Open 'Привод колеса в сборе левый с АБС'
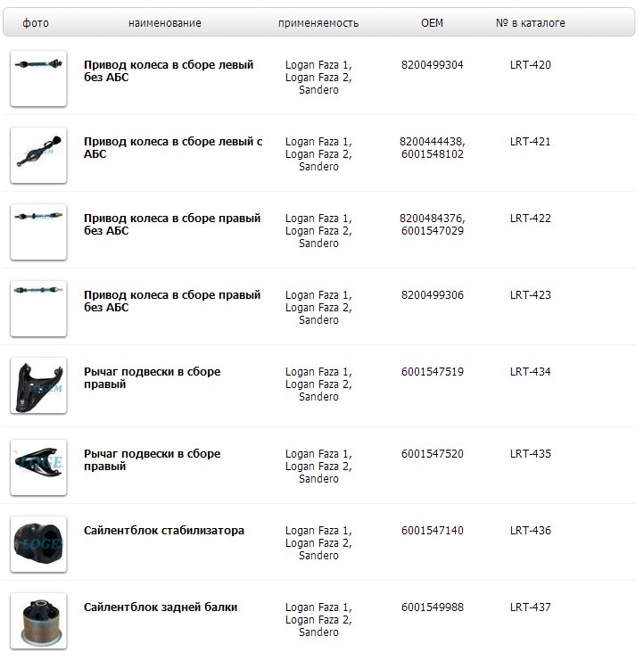The image size is (644, 661). 173,148
